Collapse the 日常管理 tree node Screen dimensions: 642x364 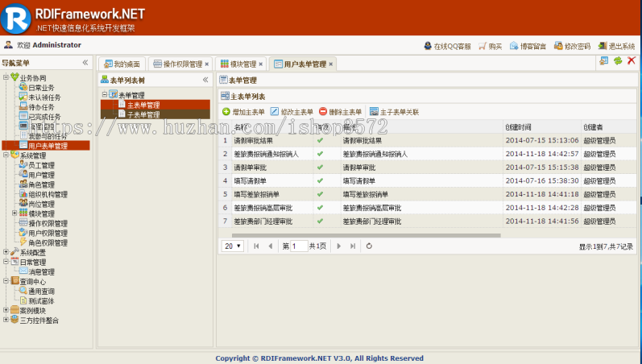click(x=6, y=261)
